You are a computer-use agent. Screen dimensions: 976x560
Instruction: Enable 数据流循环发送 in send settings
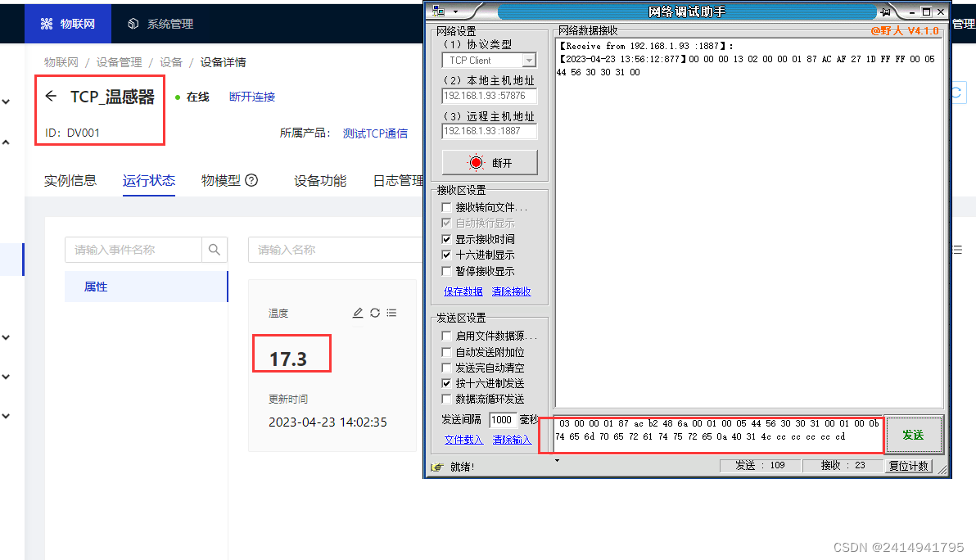click(x=446, y=399)
